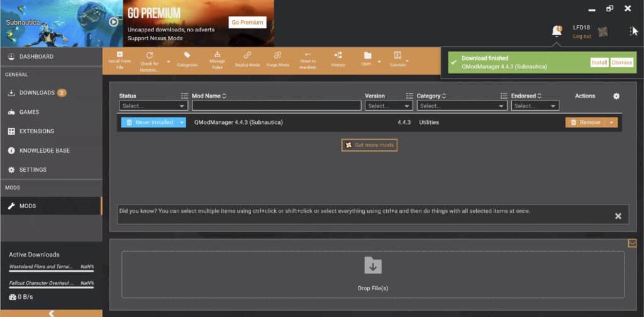Click Remove button for QModManager
644x317 pixels.
(586, 123)
